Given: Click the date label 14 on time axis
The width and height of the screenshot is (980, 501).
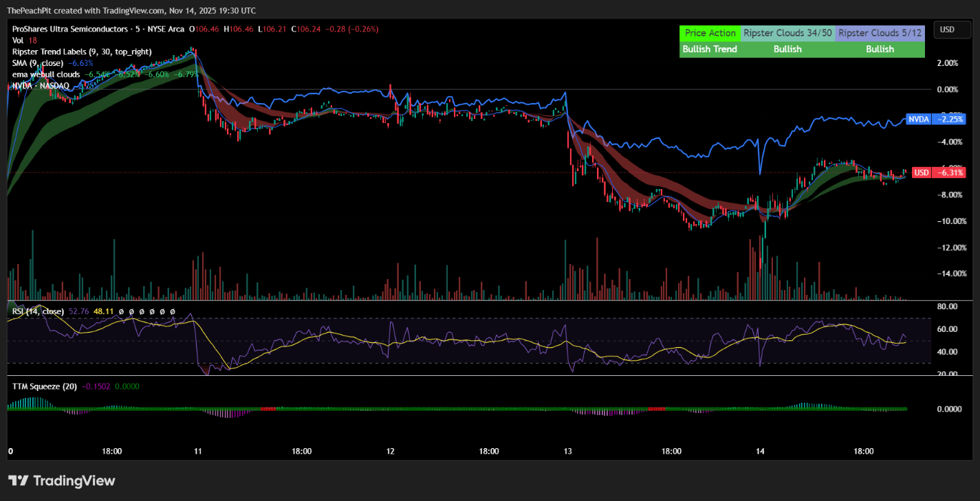Looking at the screenshot, I should pos(760,452).
